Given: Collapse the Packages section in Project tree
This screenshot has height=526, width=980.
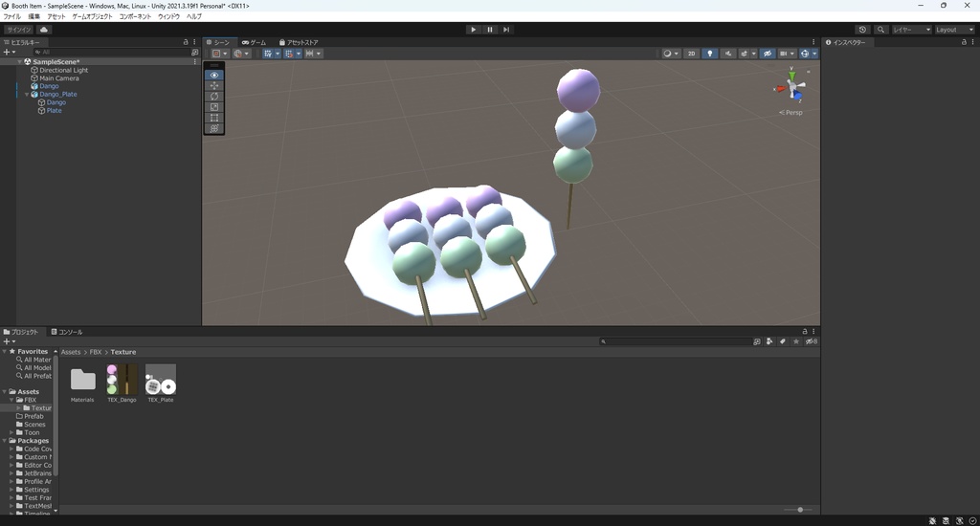Looking at the screenshot, I should [5, 441].
